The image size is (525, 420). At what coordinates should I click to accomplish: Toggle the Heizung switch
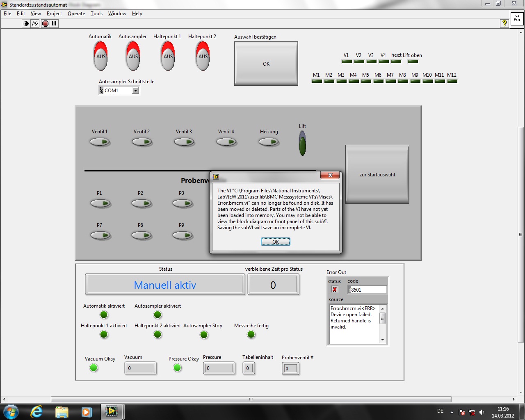pyautogui.click(x=269, y=142)
